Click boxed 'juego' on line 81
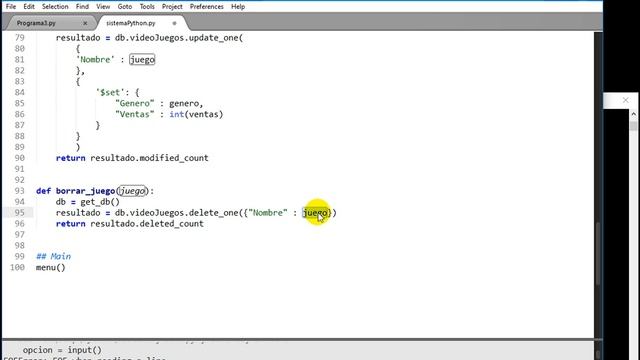This screenshot has width=640, height=360. [142, 60]
